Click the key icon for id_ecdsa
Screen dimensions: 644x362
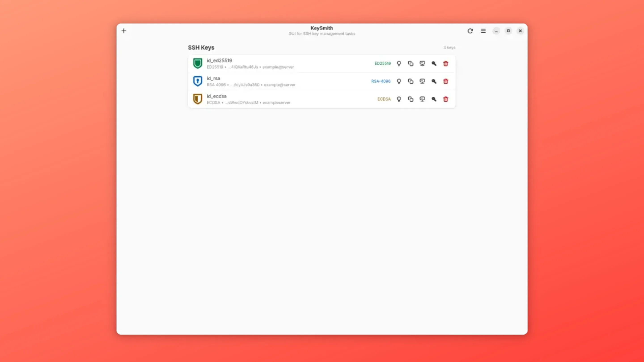[x=434, y=99]
